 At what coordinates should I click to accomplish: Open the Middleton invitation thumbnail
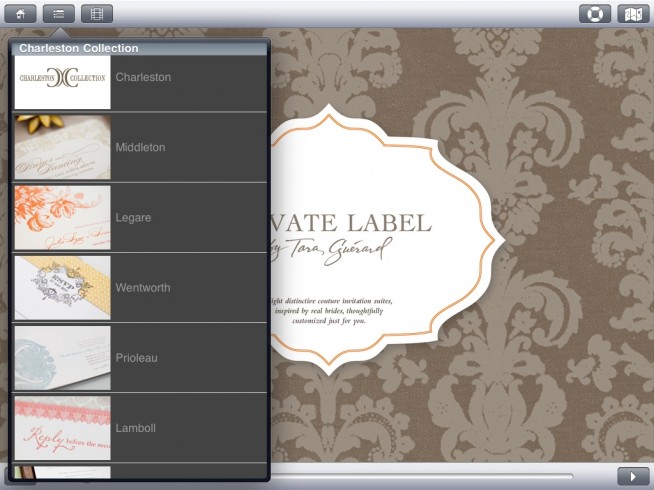point(63,147)
